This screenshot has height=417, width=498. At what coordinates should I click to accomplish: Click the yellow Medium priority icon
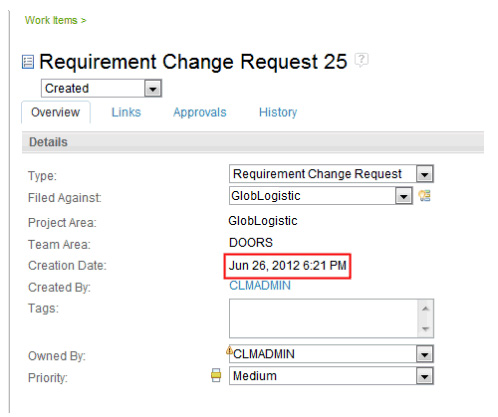click(x=216, y=375)
